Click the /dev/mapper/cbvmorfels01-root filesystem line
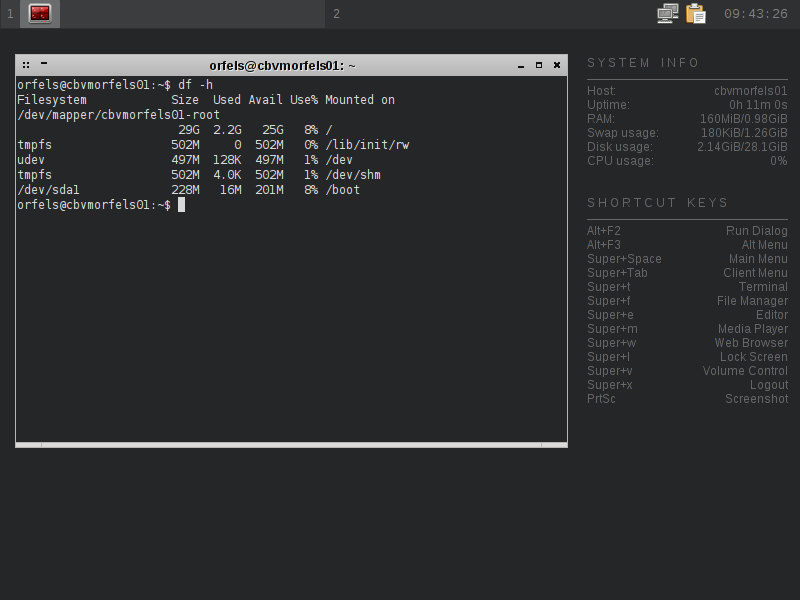 tap(118, 115)
